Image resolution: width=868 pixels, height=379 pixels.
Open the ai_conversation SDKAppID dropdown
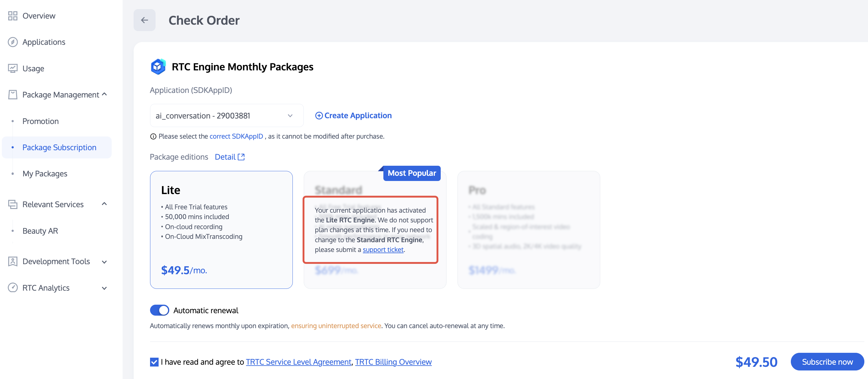tap(226, 115)
